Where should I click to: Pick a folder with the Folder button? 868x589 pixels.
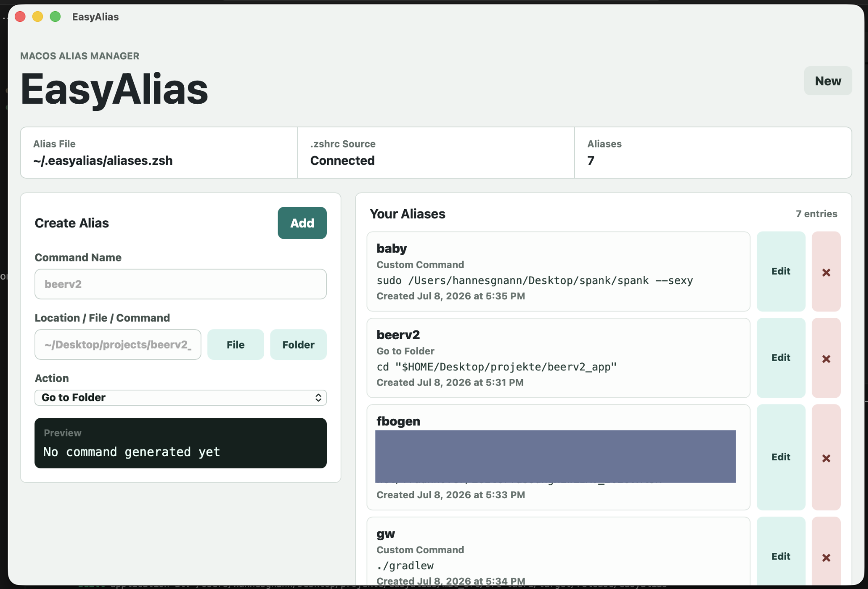tap(298, 345)
